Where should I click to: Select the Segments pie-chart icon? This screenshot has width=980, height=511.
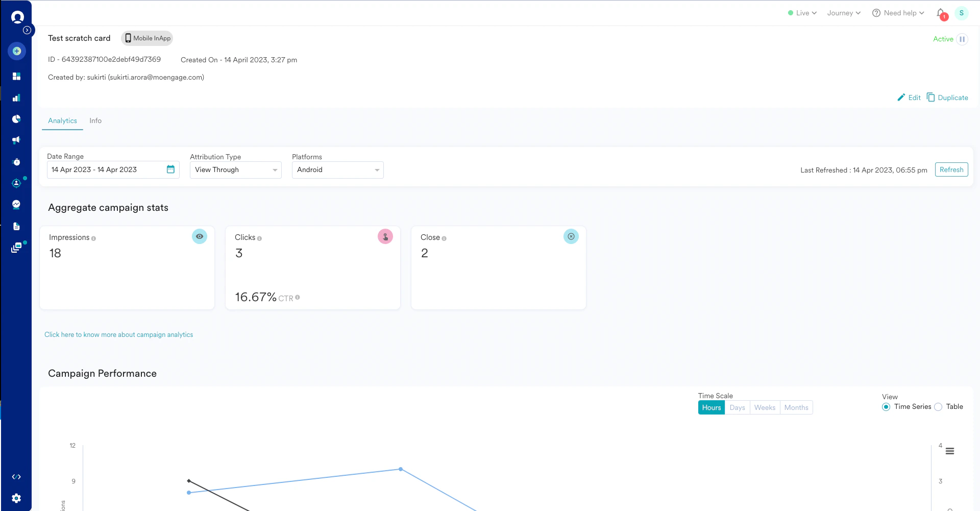[16, 119]
